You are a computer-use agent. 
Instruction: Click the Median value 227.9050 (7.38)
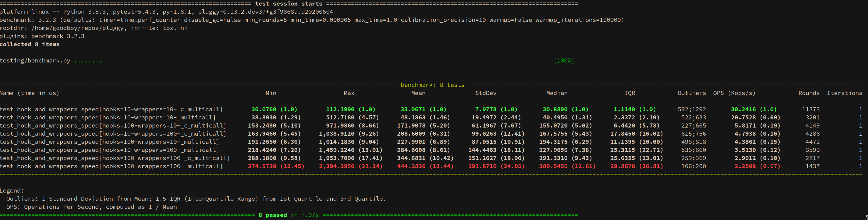coord(565,150)
